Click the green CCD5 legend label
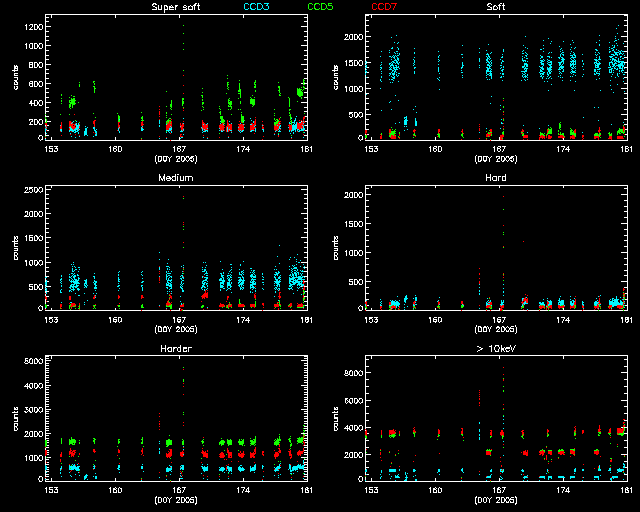This screenshot has height=512, width=640. click(322, 7)
